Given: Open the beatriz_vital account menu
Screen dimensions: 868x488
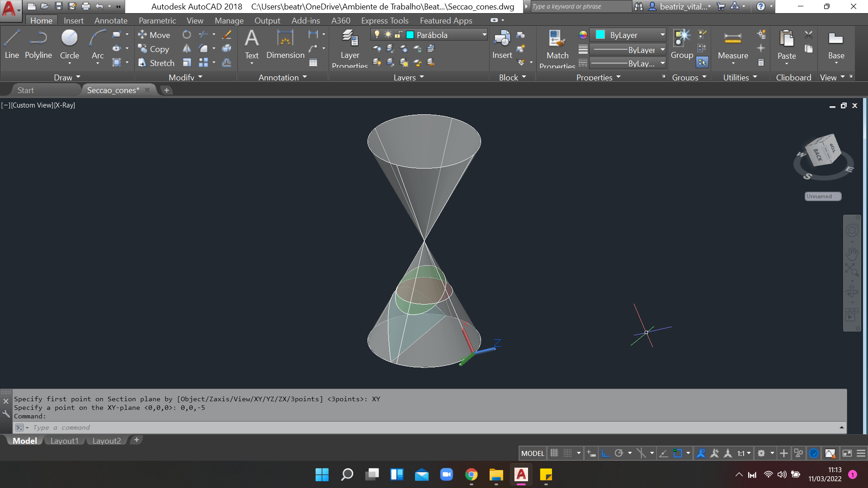Looking at the screenshot, I should [x=679, y=6].
